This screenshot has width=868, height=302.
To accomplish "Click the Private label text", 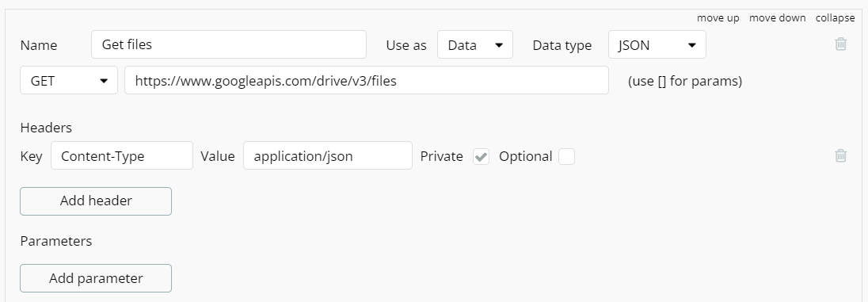I will click(x=441, y=156).
